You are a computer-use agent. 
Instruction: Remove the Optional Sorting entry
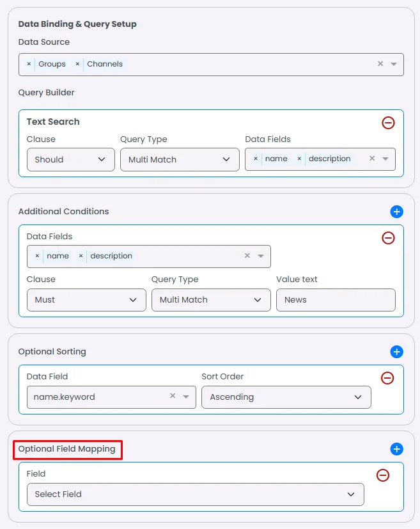coord(387,378)
